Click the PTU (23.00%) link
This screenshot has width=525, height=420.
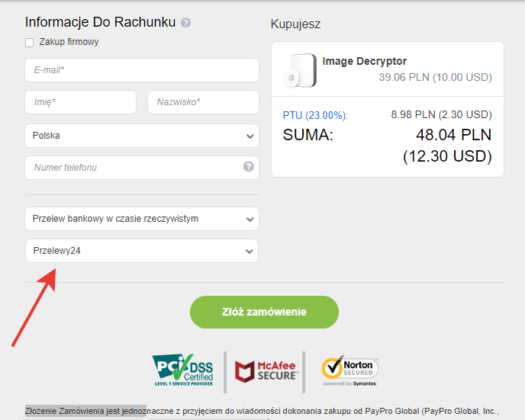pyautogui.click(x=315, y=116)
